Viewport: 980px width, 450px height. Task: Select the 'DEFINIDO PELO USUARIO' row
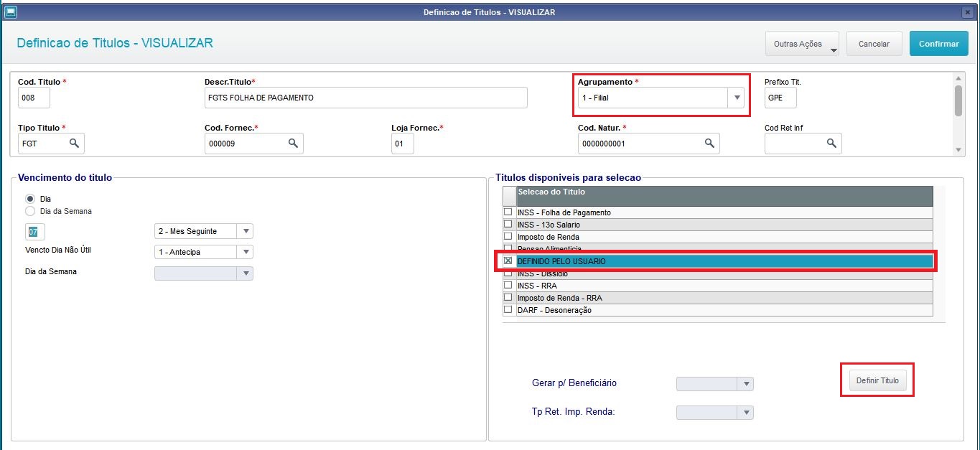[718, 261]
